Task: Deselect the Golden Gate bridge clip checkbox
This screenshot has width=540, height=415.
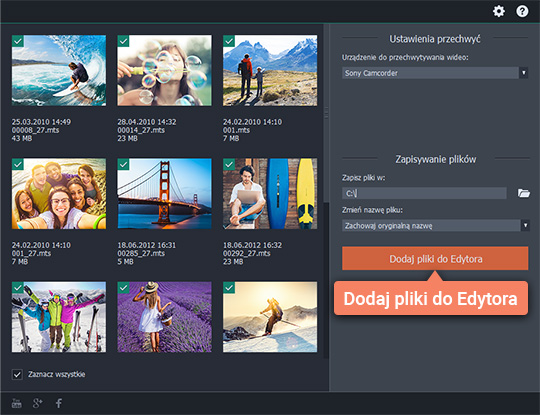Action: point(123,164)
